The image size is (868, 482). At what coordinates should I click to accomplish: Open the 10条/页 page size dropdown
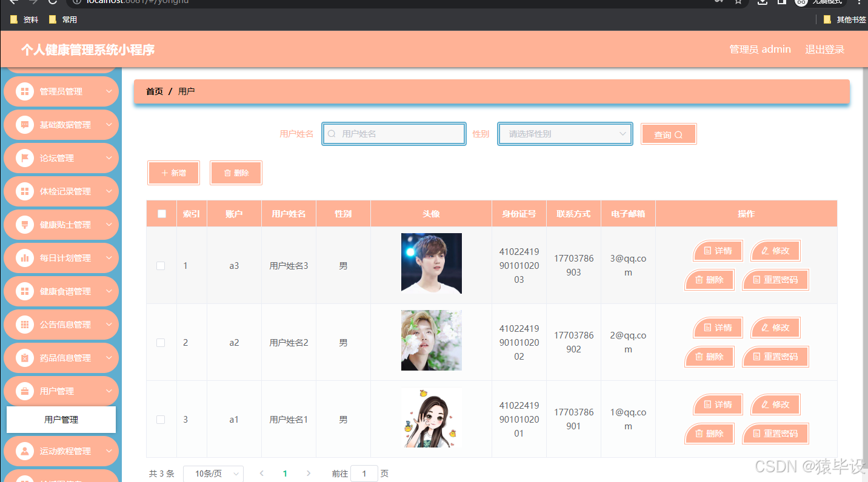point(213,474)
